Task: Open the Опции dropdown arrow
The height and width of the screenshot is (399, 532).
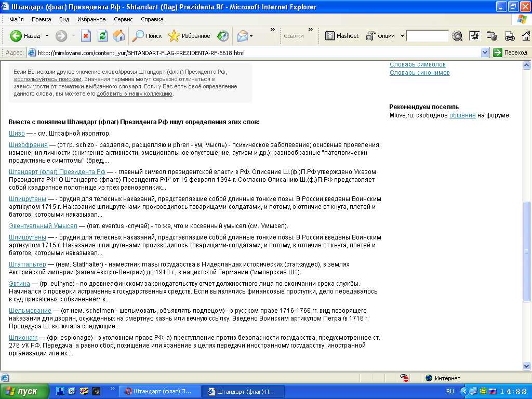Action: point(402,36)
